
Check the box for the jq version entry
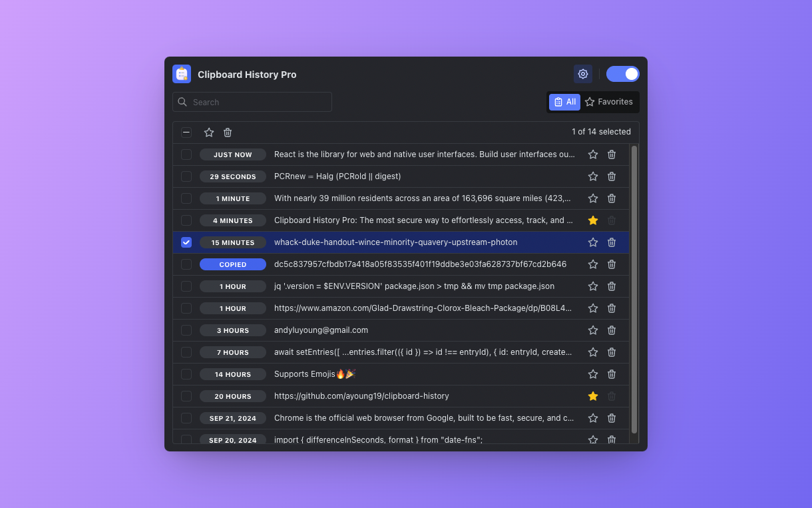(186, 286)
